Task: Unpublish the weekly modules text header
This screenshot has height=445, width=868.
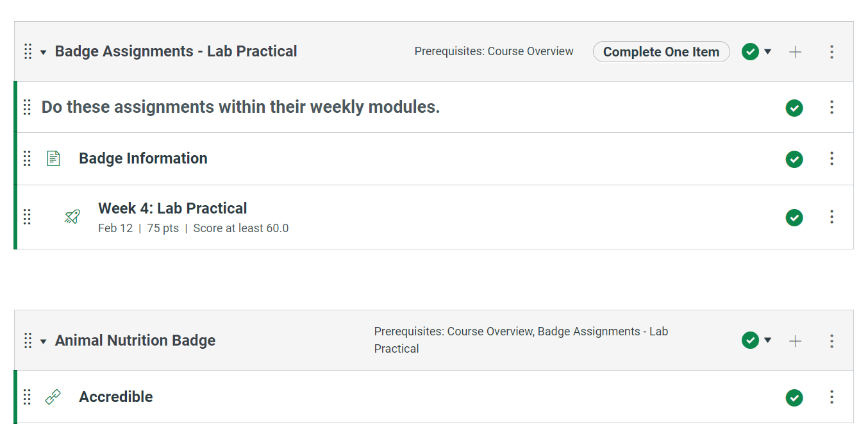Action: click(x=794, y=108)
